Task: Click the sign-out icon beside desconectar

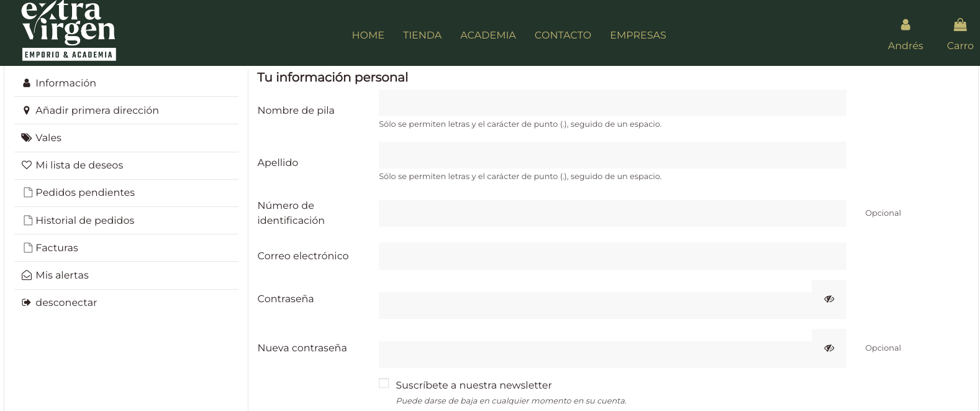Action: pyautogui.click(x=26, y=302)
